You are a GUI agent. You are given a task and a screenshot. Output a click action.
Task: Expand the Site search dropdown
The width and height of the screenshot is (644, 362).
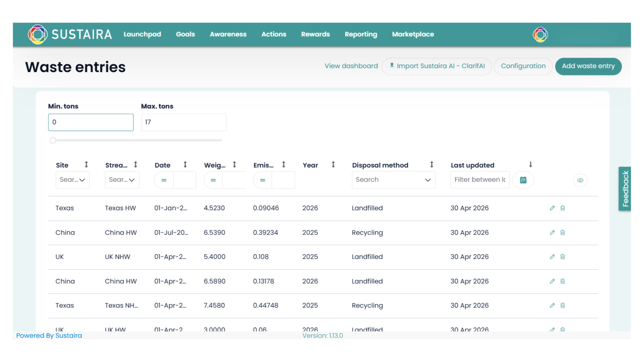coord(72,180)
